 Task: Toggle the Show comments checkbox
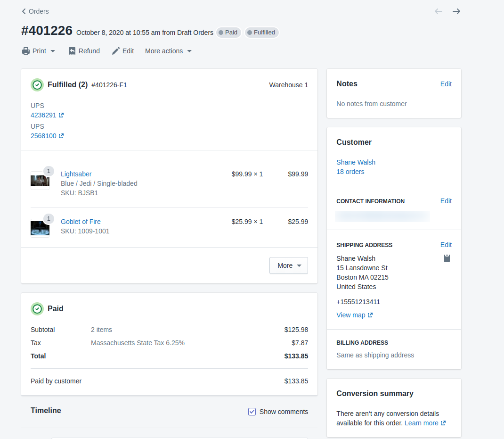(252, 411)
